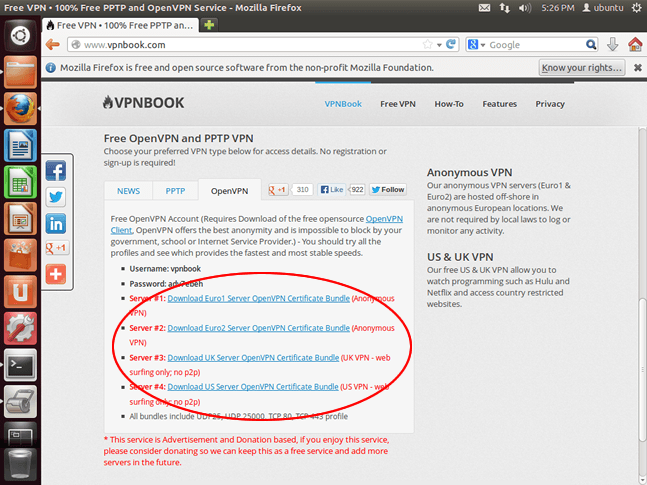The height and width of the screenshot is (485, 647).
Task: Open a new tab with plus button
Action: tap(209, 25)
